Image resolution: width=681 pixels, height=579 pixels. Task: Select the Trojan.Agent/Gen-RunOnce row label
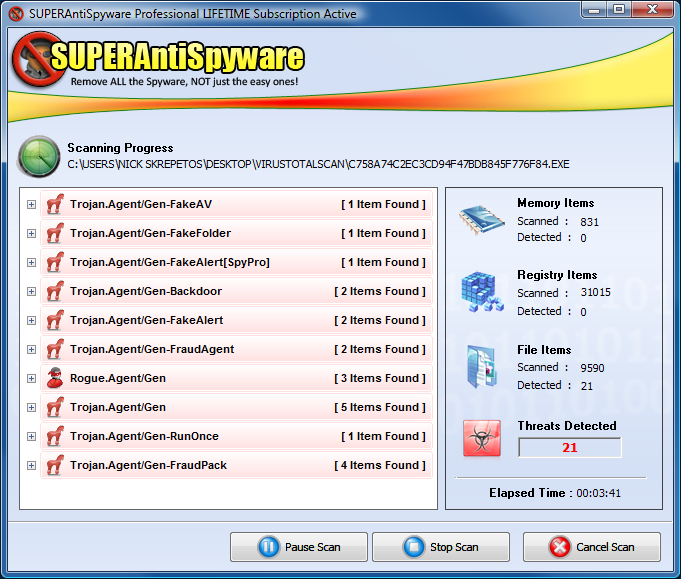click(x=145, y=436)
